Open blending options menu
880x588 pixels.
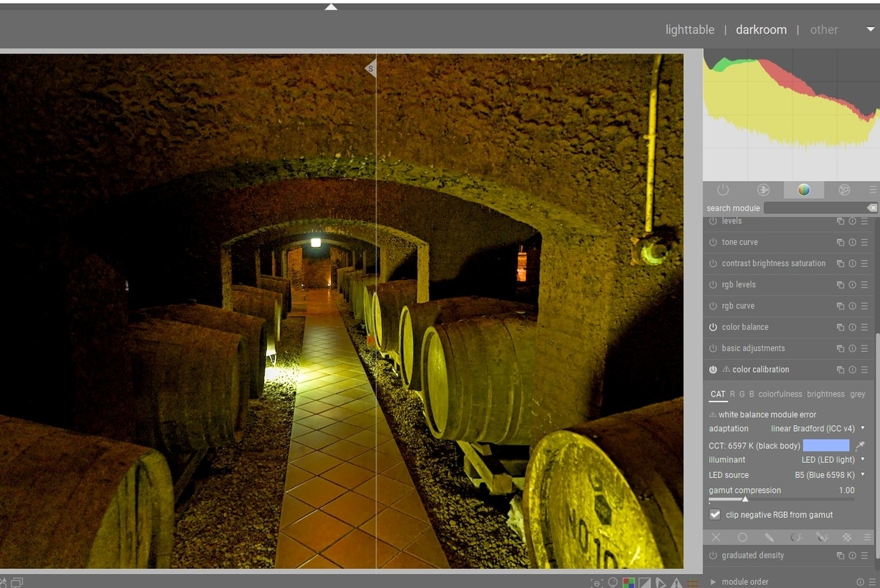tap(867, 537)
